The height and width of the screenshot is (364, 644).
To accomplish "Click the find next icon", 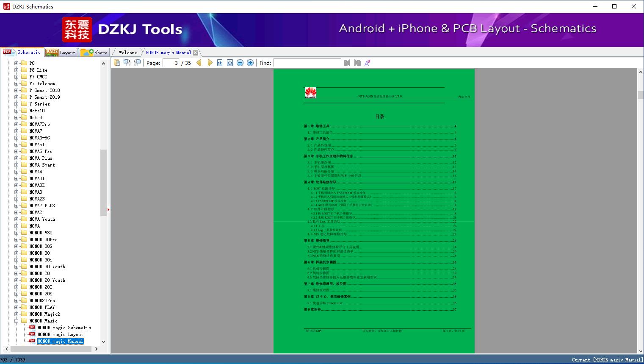I will click(x=357, y=63).
